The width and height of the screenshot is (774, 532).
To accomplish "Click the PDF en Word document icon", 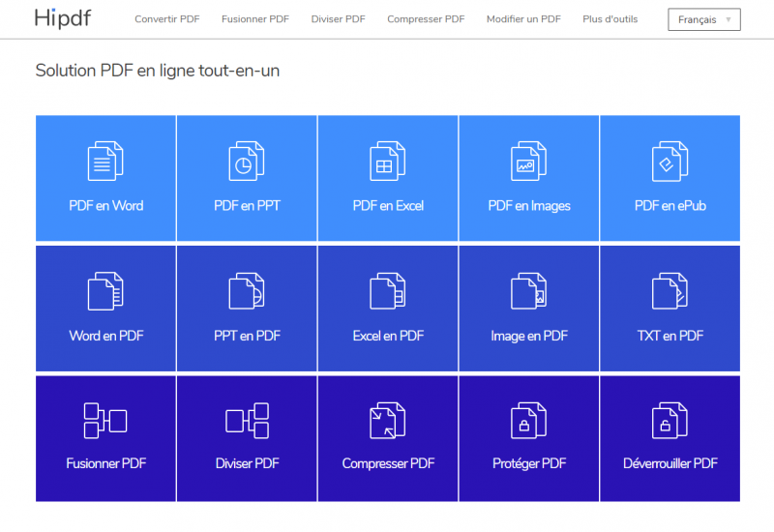I will click(x=105, y=161).
